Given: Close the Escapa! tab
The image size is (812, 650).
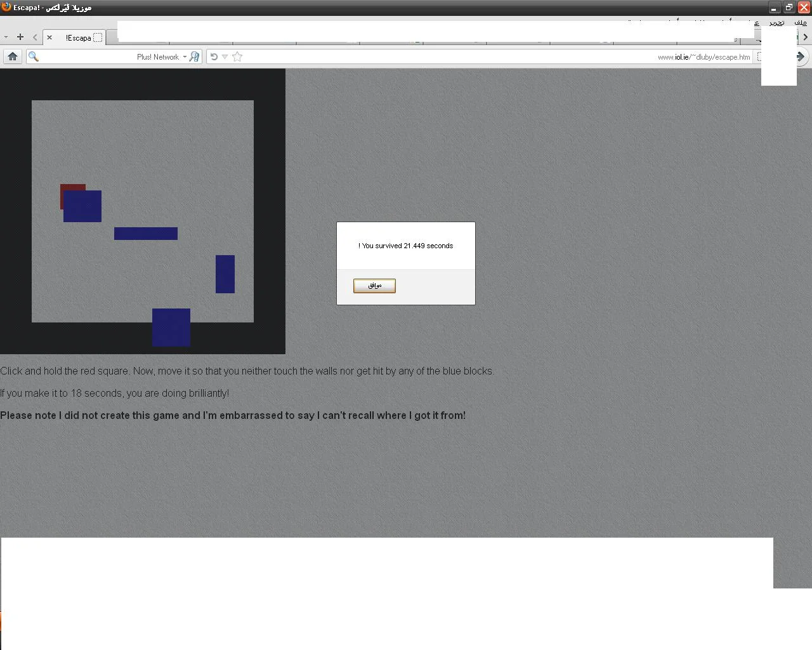Looking at the screenshot, I should click(49, 37).
